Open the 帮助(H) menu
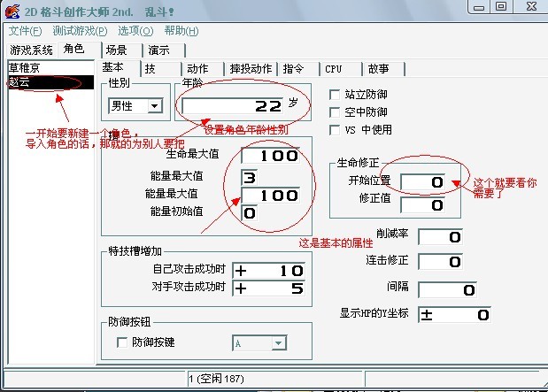The image size is (548, 392). 181,31
